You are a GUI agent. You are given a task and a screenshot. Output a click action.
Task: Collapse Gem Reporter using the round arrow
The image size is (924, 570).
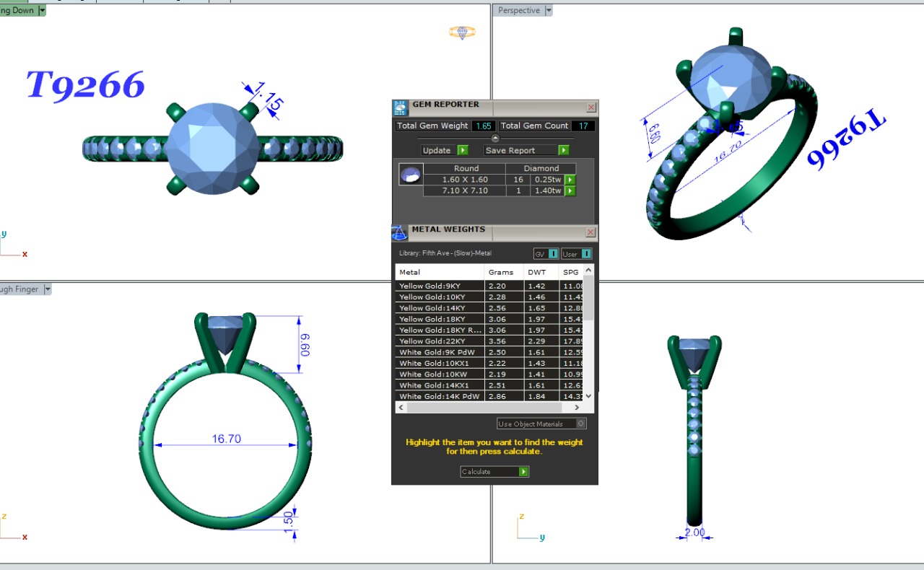[495, 138]
